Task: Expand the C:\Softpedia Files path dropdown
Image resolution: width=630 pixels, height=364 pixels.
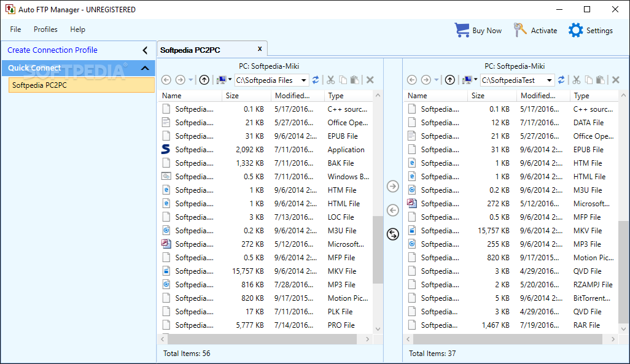Action: [304, 80]
